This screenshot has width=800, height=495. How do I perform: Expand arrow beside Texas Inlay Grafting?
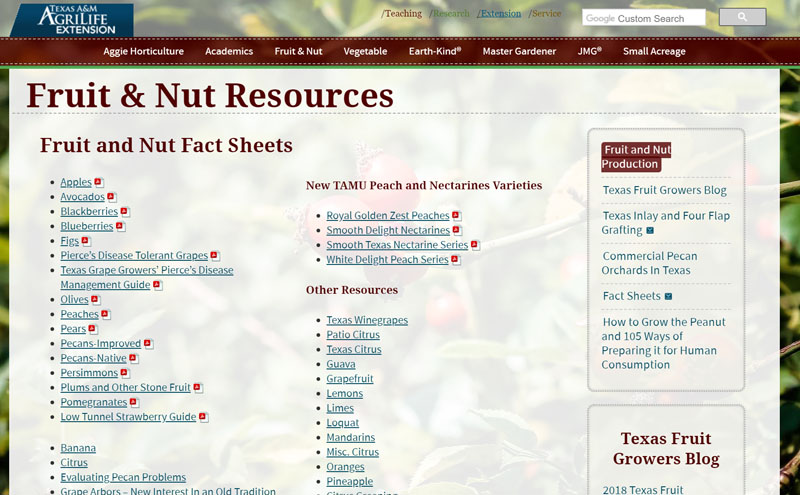650,231
